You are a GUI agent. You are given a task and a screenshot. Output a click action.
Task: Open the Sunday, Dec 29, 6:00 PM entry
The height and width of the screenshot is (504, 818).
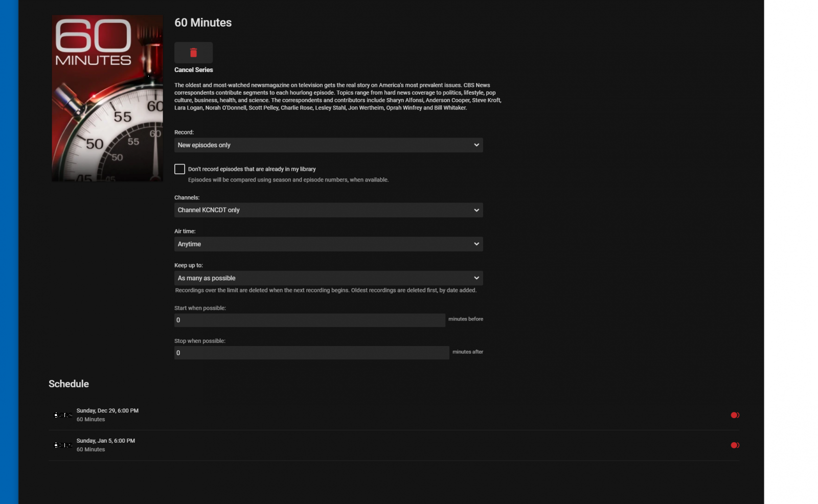(x=107, y=411)
